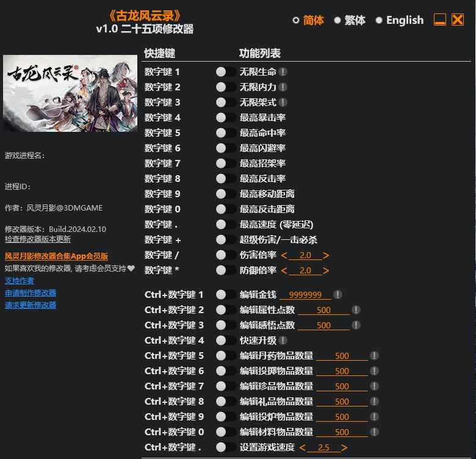Click the heart icon after 请考虑会员支持
The height and width of the screenshot is (459, 476).
[131, 269]
